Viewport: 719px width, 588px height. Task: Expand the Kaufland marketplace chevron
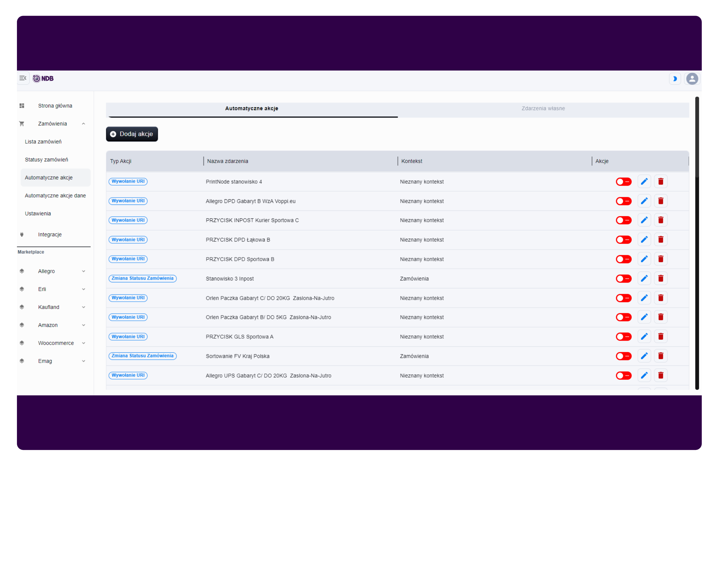[83, 307]
